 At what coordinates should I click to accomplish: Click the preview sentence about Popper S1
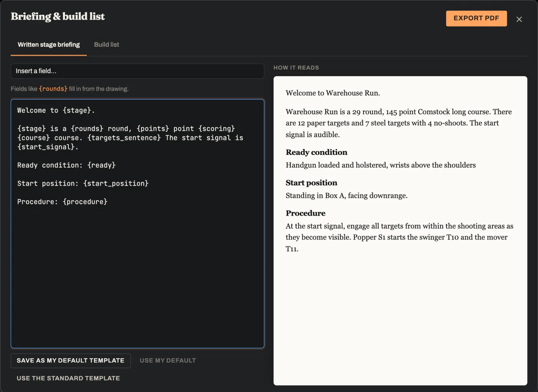pos(397,243)
